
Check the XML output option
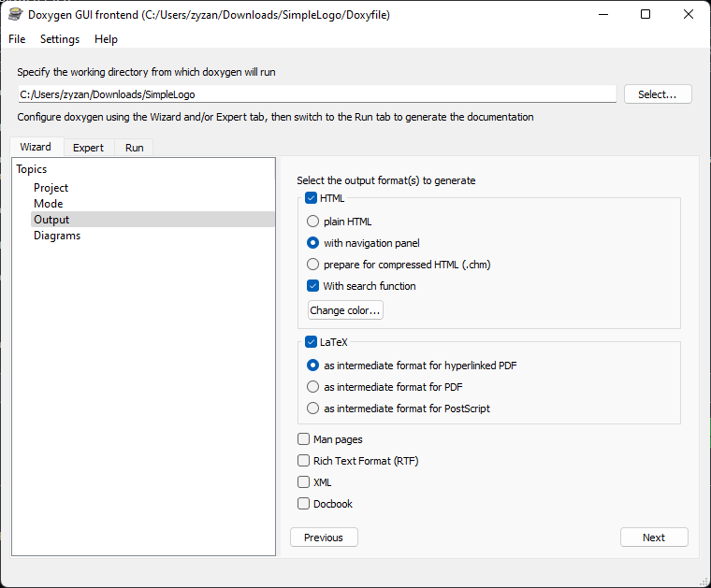[x=303, y=482]
